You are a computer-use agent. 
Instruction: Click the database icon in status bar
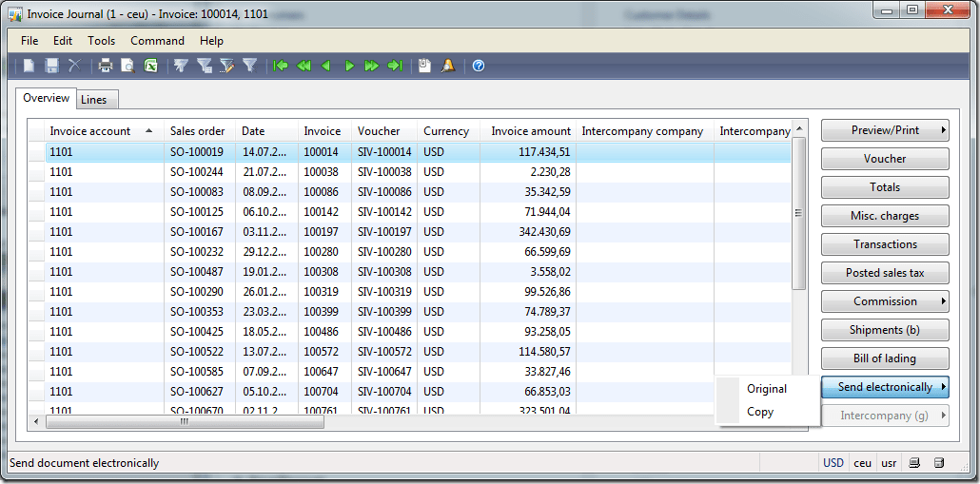click(938, 463)
